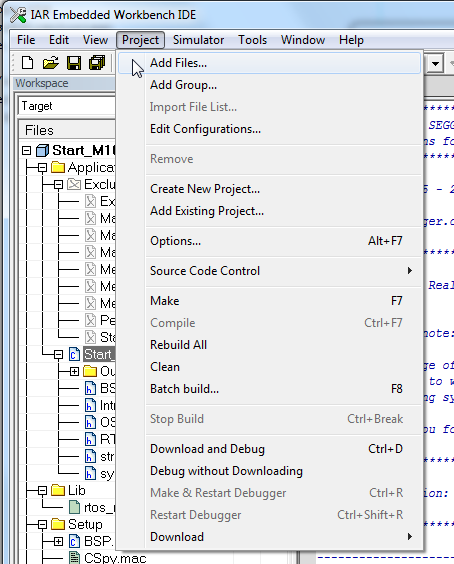This screenshot has height=564, width=454.
Task: Open the Simulator menu
Action: [x=198, y=40]
